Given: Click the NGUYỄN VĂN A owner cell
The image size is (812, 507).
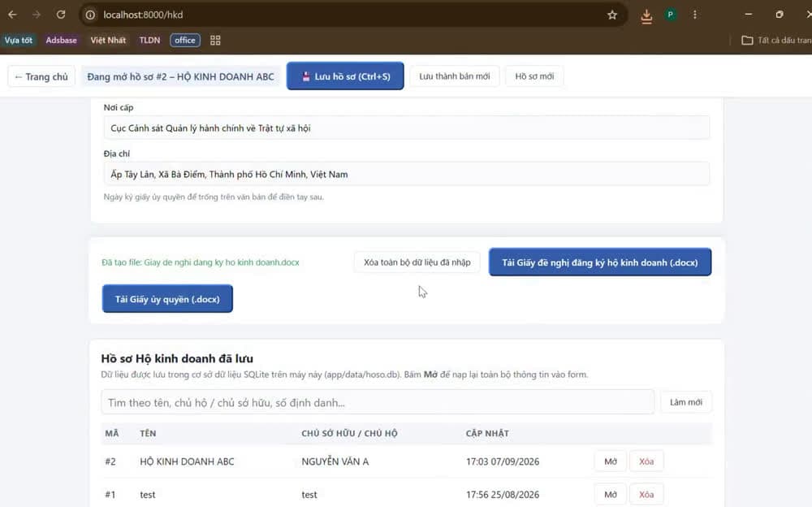Looking at the screenshot, I should (335, 461).
